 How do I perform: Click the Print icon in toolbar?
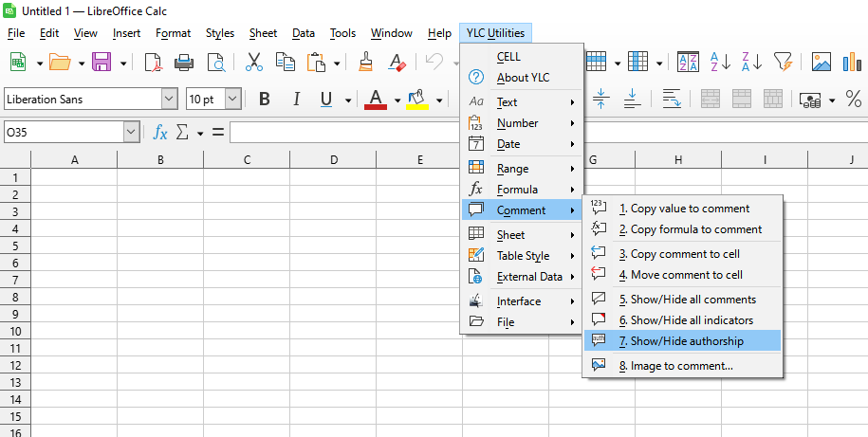(x=184, y=63)
